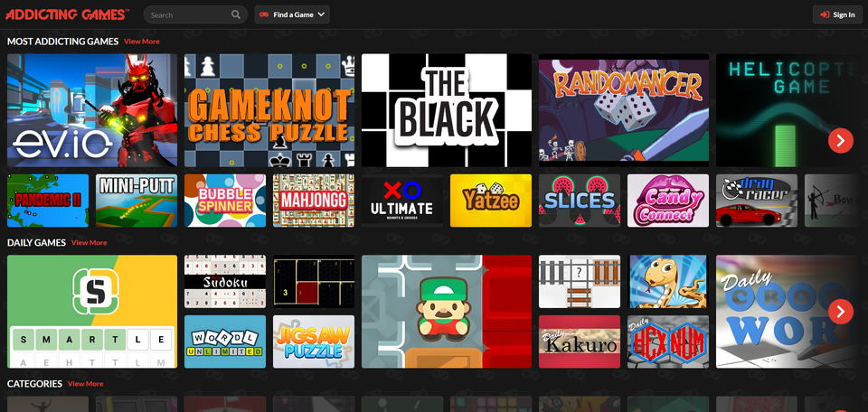Open the Sudoku daily game tile

coord(225,282)
